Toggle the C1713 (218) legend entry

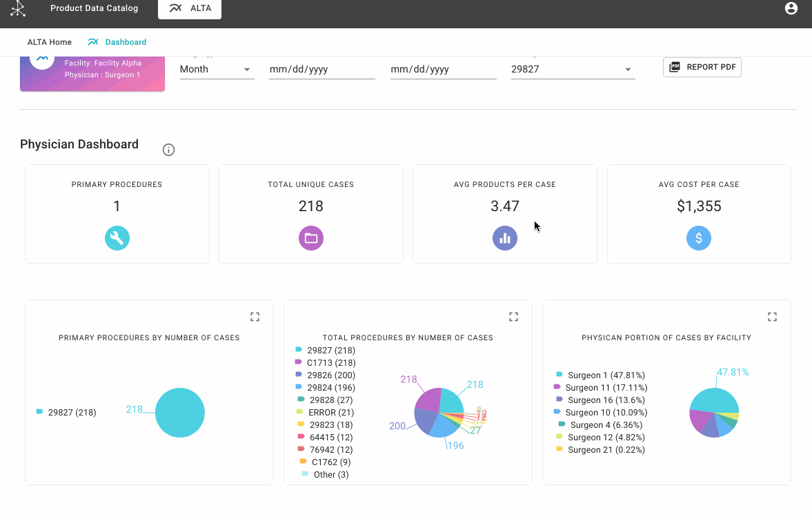click(325, 362)
